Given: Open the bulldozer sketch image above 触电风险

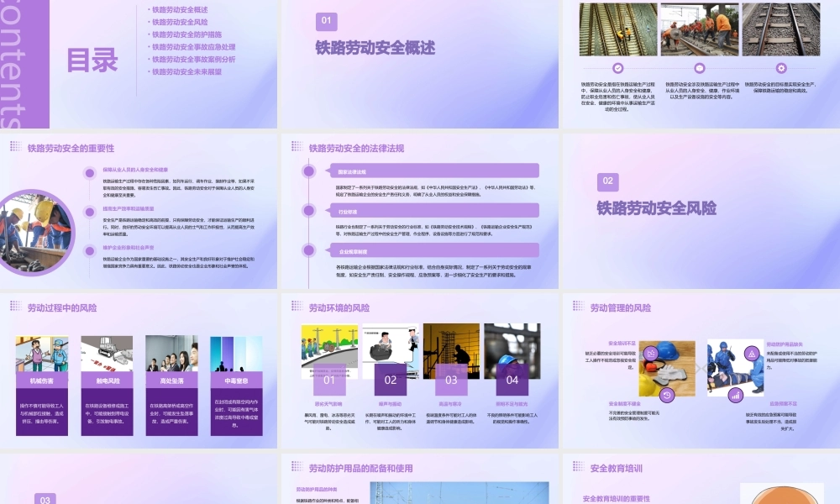Looking at the screenshot, I should click(108, 354).
